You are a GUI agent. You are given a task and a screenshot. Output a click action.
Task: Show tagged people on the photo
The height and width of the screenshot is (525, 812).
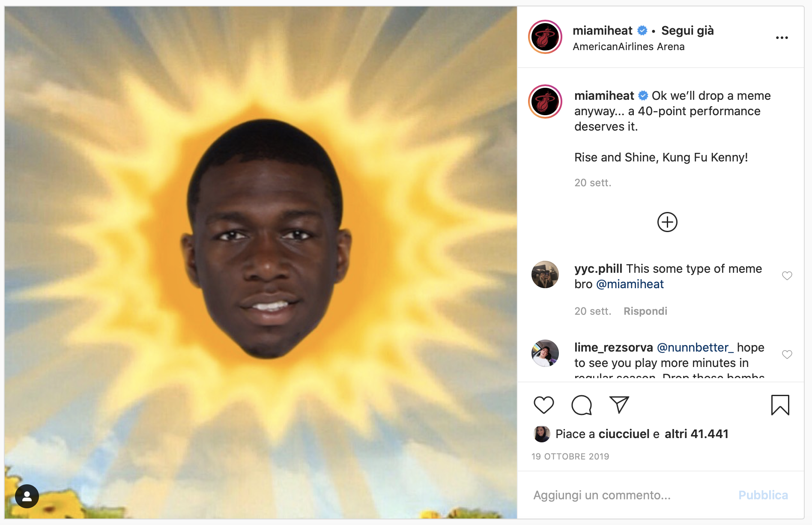[27, 496]
